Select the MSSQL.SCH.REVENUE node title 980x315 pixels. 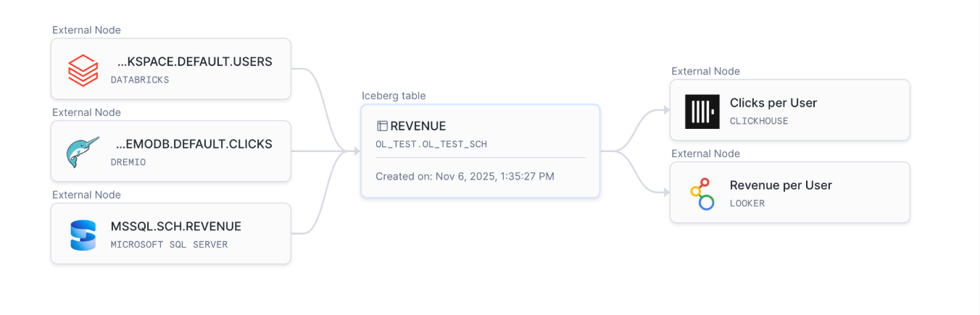click(x=176, y=227)
